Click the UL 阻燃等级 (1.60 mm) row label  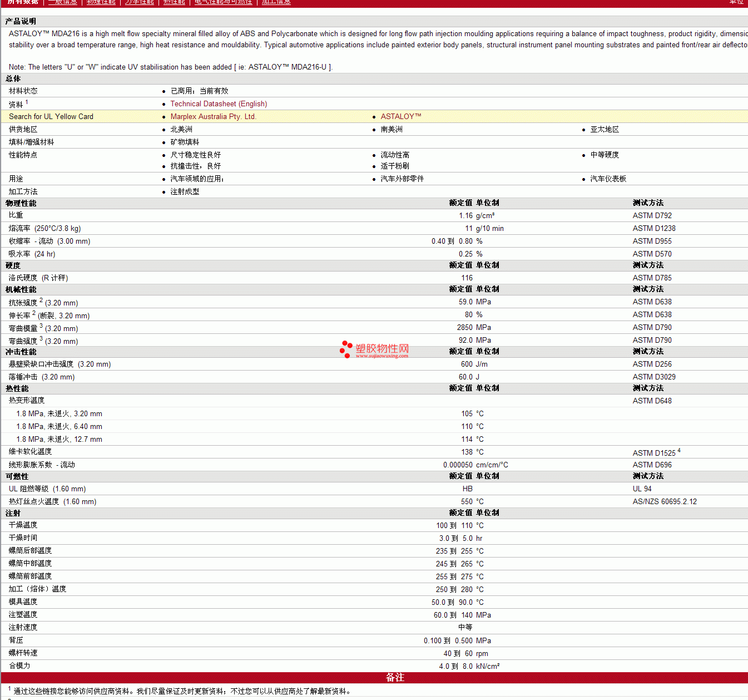point(47,489)
